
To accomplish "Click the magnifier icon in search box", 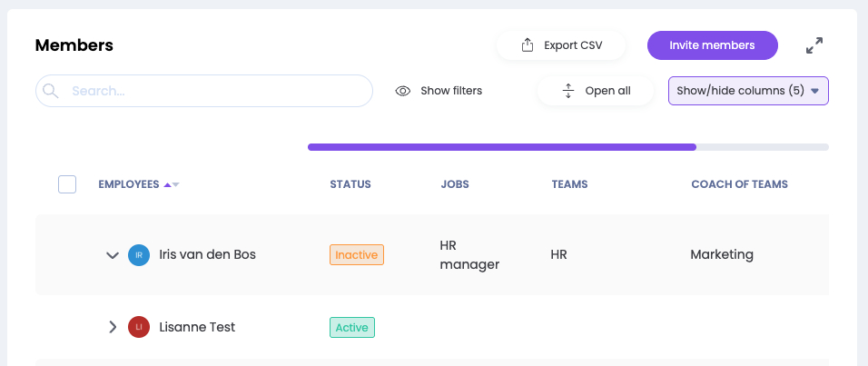I will [x=51, y=91].
